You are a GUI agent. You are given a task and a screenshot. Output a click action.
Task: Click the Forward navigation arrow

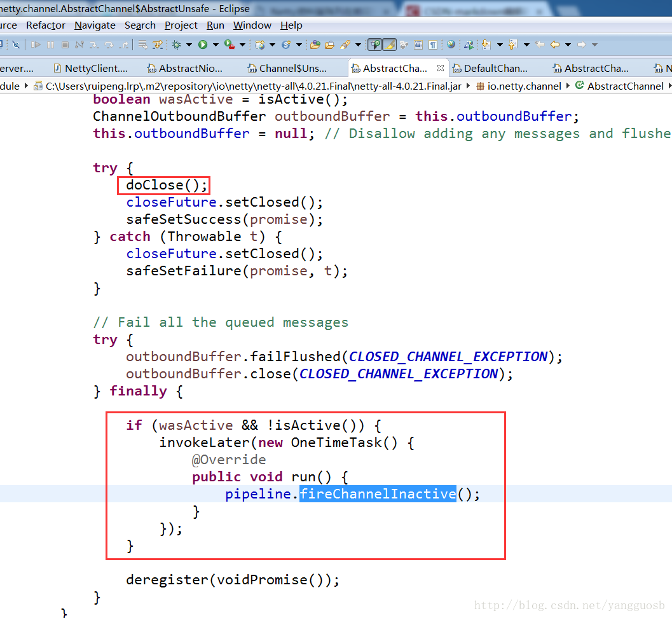click(582, 44)
